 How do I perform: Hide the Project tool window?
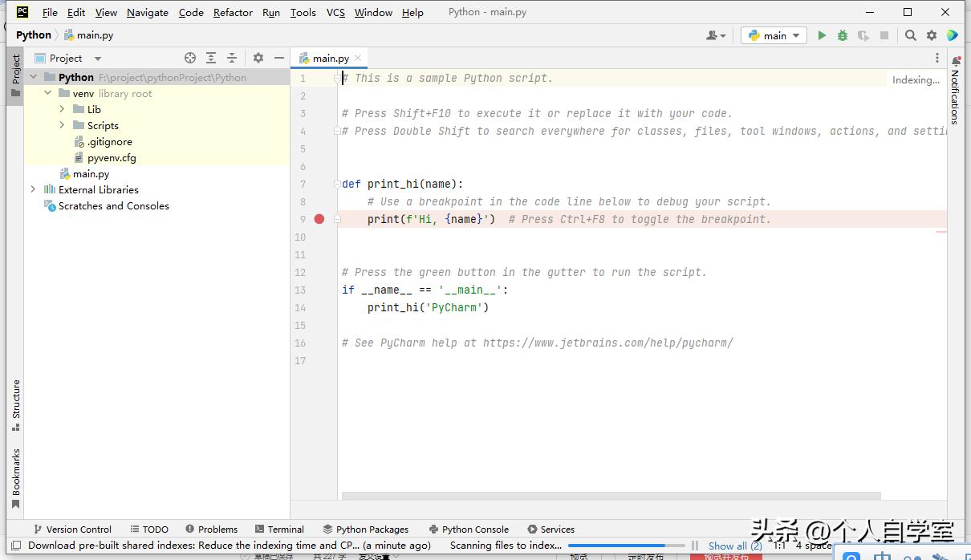coord(278,58)
